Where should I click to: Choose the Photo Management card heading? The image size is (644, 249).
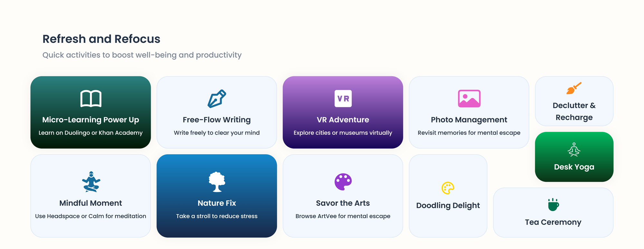point(469,120)
